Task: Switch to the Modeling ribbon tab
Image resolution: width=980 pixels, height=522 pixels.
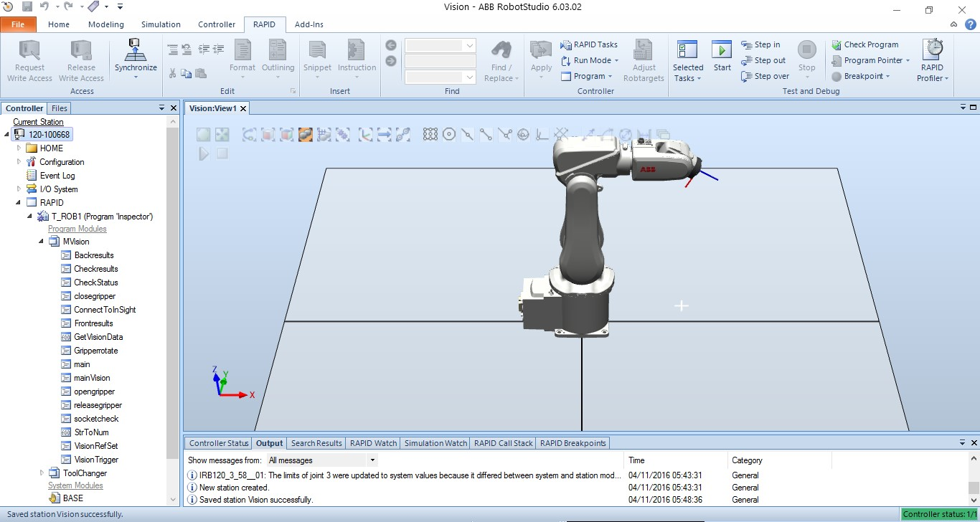Action: (106, 24)
